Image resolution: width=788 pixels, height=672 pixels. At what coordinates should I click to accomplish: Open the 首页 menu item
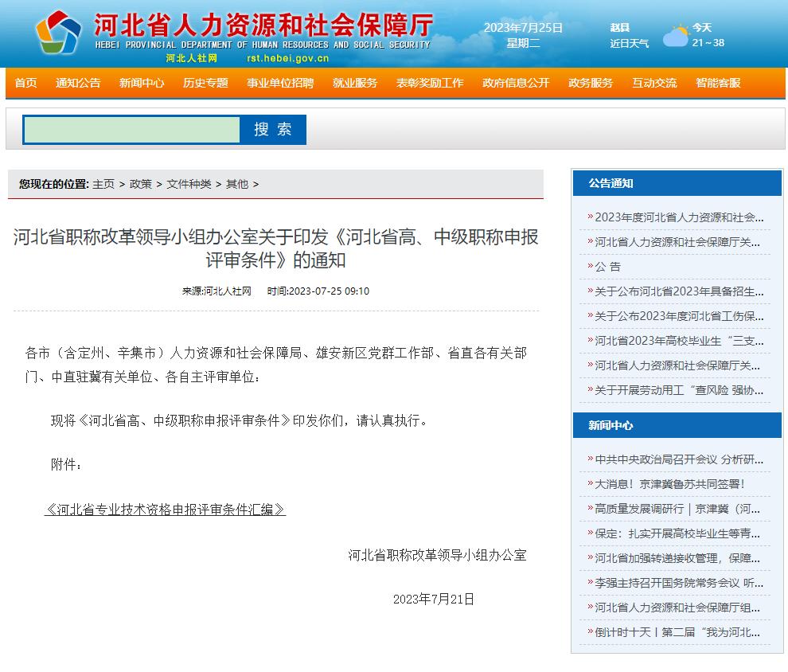tap(25, 83)
